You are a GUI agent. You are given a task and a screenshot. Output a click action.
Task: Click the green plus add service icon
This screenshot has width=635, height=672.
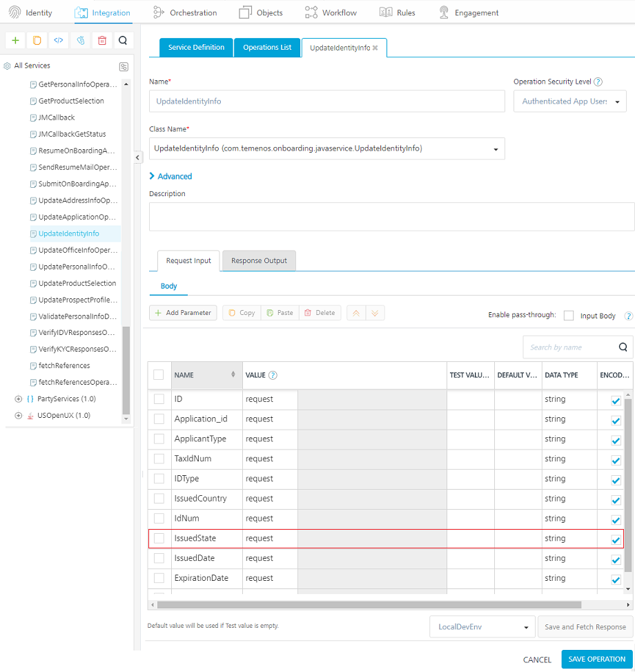pyautogui.click(x=16, y=41)
